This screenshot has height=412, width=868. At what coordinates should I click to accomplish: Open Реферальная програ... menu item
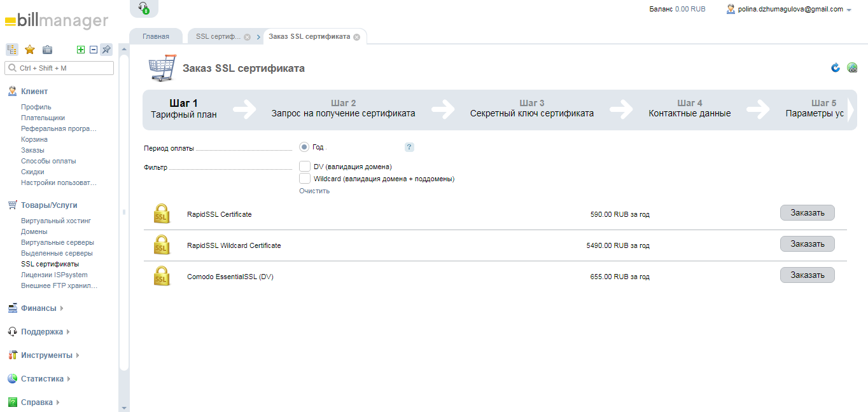[59, 128]
